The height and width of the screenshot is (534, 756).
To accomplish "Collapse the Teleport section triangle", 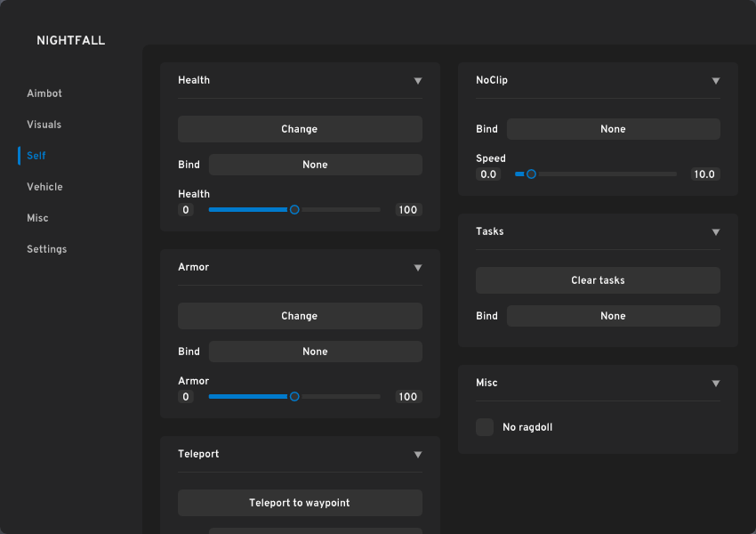I will pos(418,455).
